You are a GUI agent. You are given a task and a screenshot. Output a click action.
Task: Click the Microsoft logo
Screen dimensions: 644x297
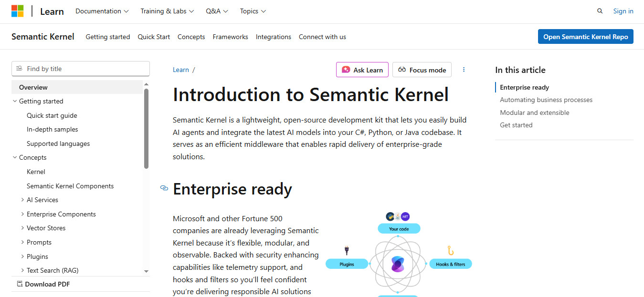[x=18, y=10]
